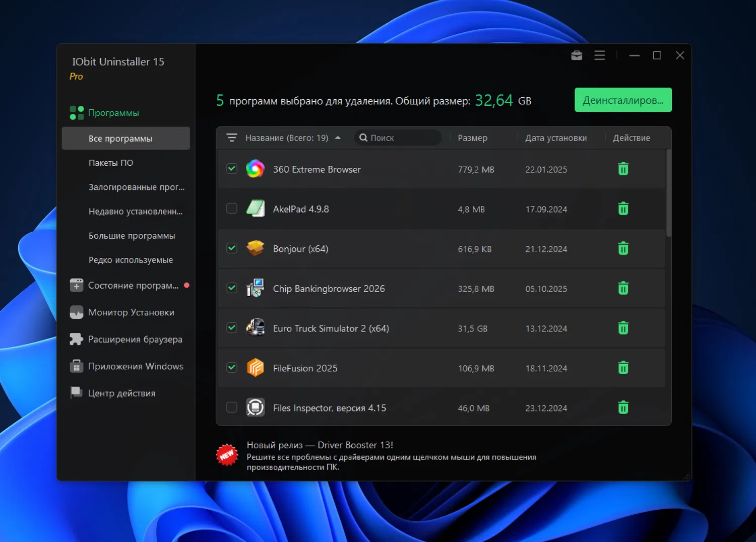Click the Bonjour package box icon

[x=256, y=248]
